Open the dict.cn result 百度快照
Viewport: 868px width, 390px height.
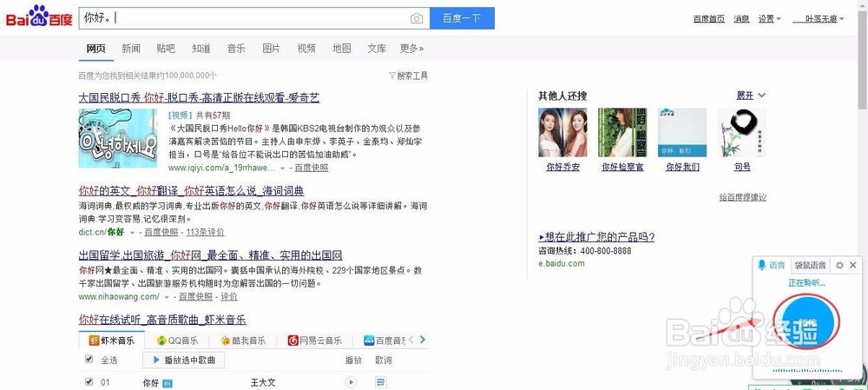[161, 232]
